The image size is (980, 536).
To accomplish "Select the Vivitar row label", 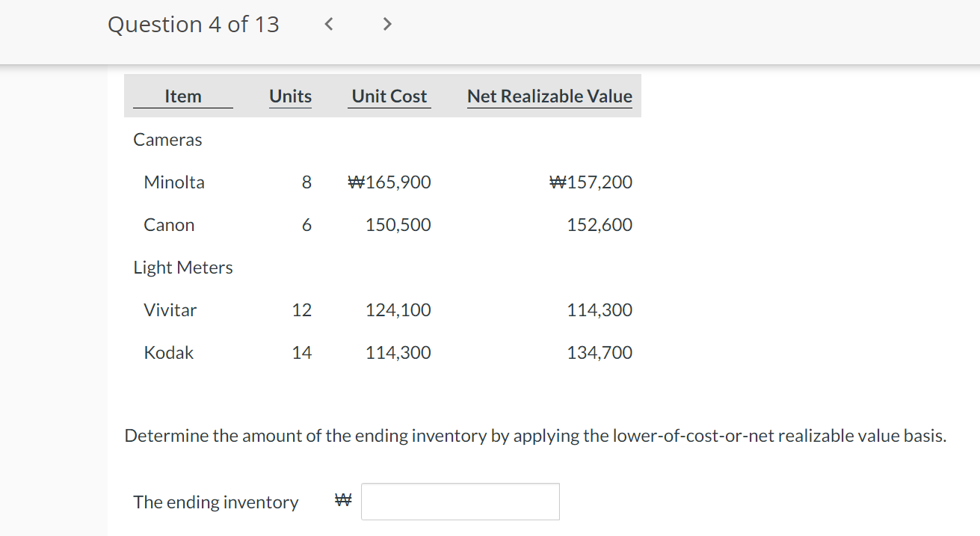I will [170, 310].
